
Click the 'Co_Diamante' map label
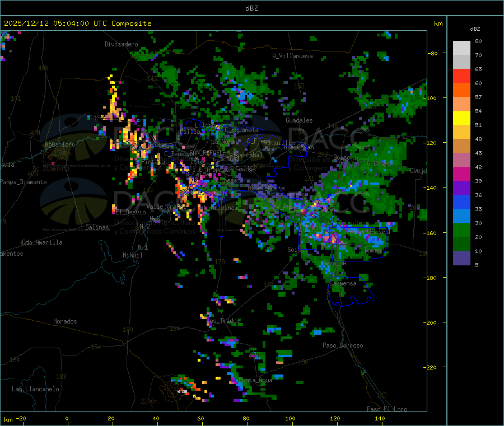(51, 168)
